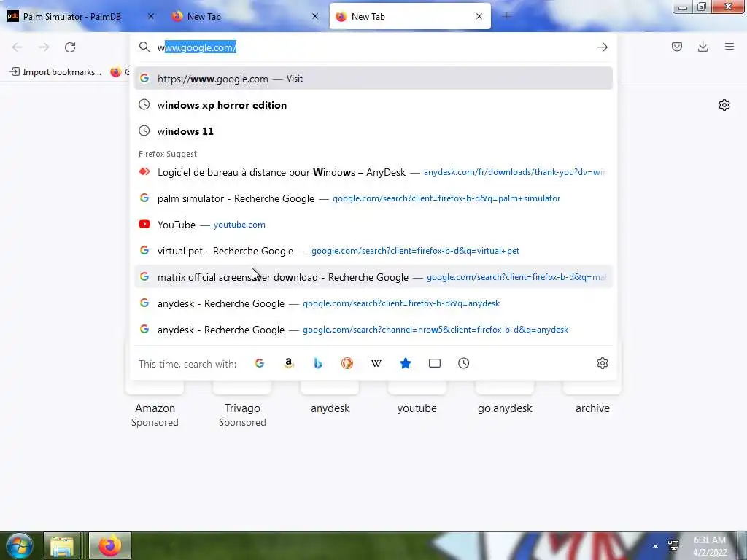Click Firefox icon in the taskbar
747x560 pixels.
click(x=110, y=545)
